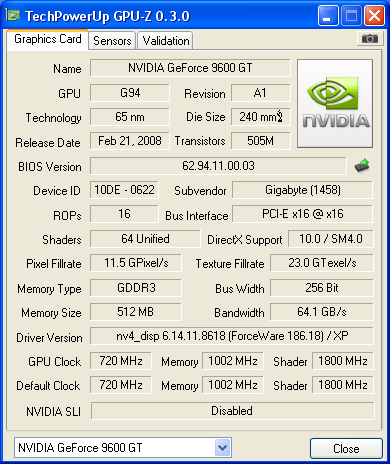Click the Transistors field 505M
This screenshot has height=464, width=390.
click(260, 141)
